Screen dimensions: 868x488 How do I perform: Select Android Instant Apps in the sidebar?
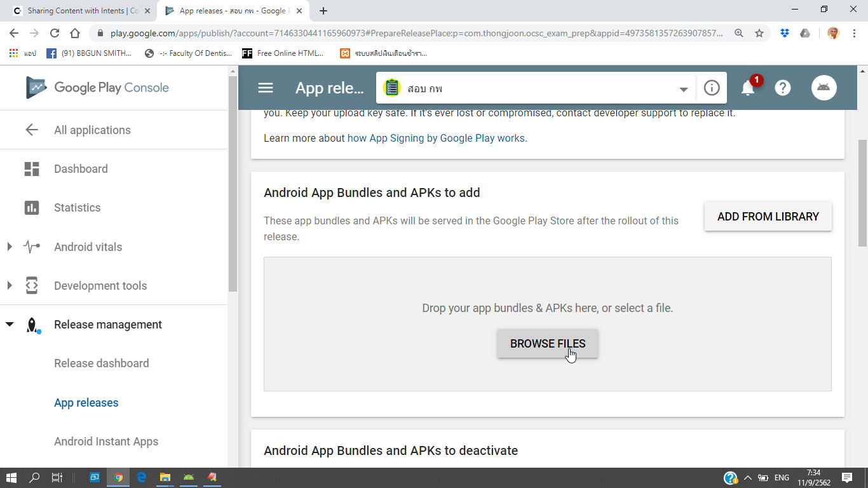105,441
